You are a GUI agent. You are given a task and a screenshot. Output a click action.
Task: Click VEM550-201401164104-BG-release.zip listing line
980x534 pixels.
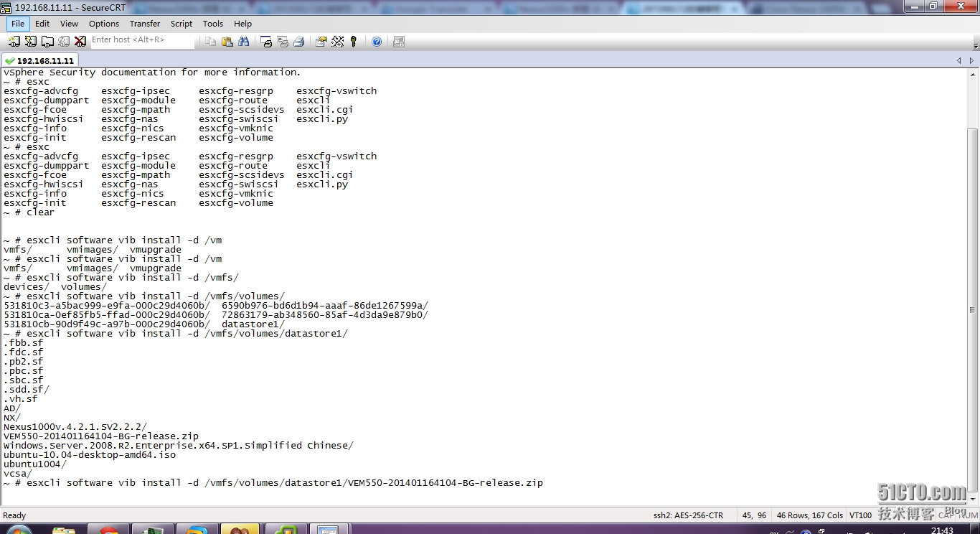[x=101, y=436]
